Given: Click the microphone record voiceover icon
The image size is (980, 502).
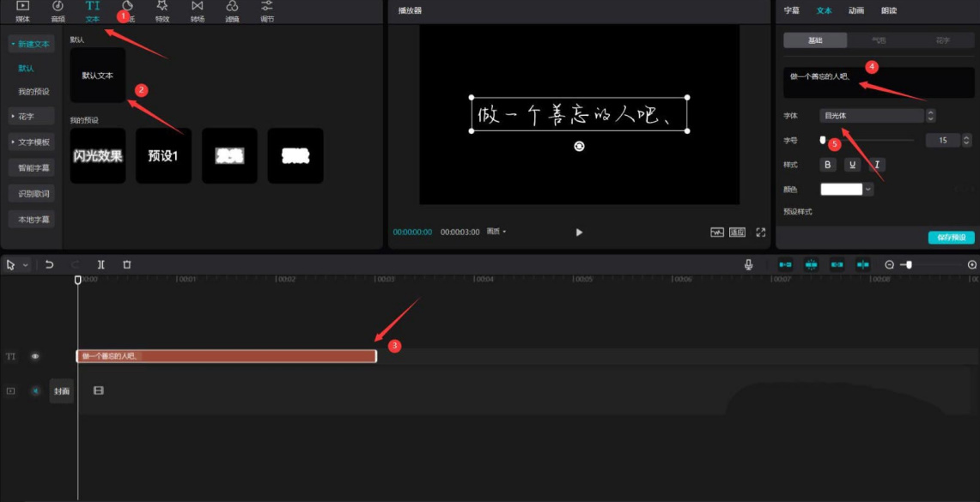Looking at the screenshot, I should click(749, 265).
